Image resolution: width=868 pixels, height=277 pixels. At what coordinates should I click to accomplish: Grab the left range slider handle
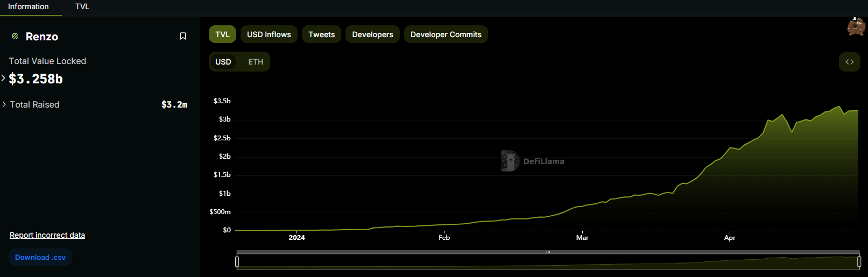[x=237, y=261]
